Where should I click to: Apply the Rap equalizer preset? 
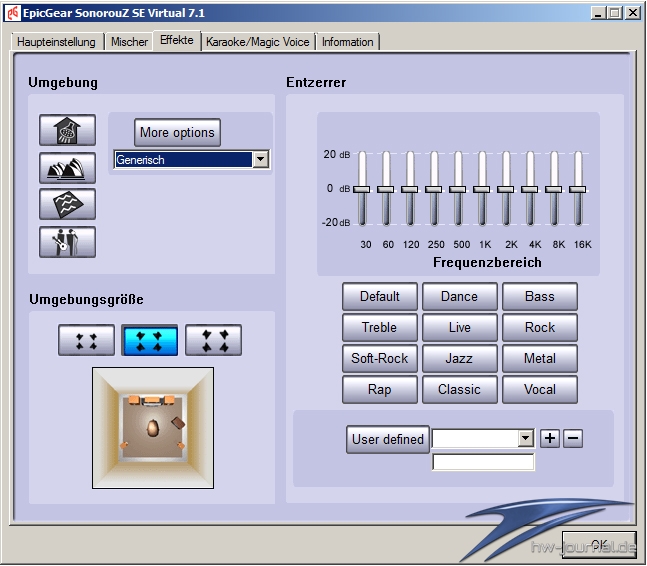point(380,389)
